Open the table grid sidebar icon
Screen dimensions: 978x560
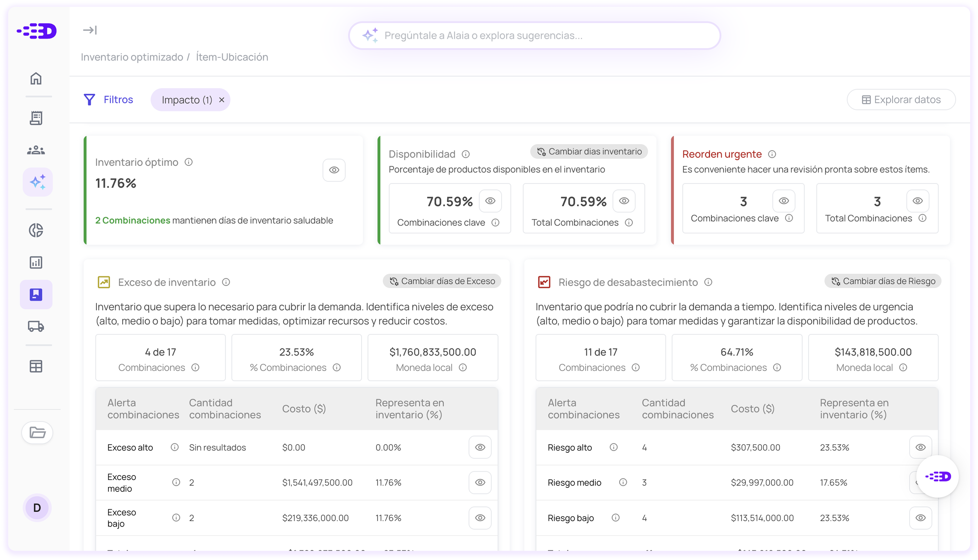click(x=36, y=366)
